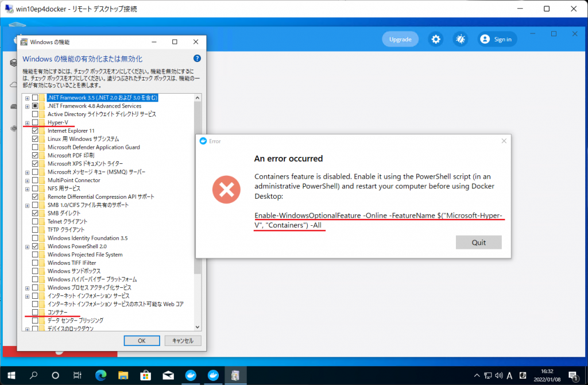Expand Microsoft メッセージ キュー (MSMQ) node
588x385 pixels.
(x=27, y=172)
